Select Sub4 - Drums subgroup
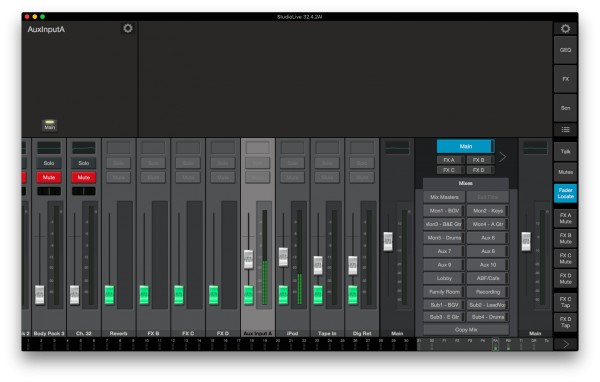This screenshot has height=382, width=600. pyautogui.click(x=488, y=317)
